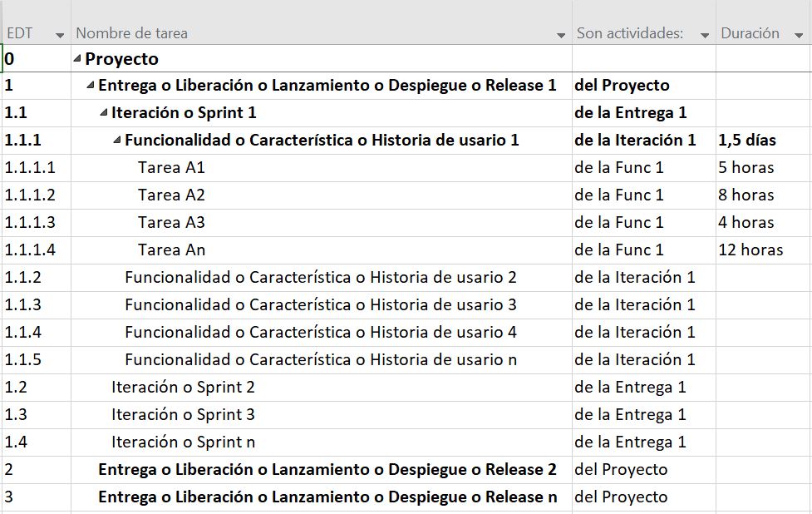Collapse the Proyecto summary task
The image size is (812, 514).
click(x=78, y=59)
